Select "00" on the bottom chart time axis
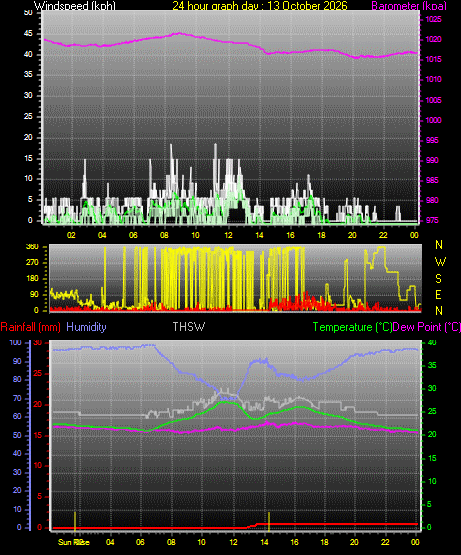Screen dimensions: 461x555 tap(415, 542)
